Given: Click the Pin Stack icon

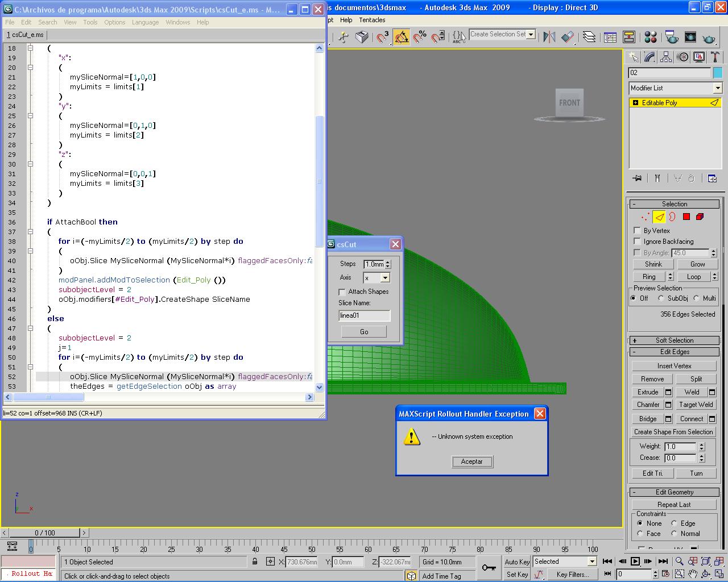Looking at the screenshot, I should coord(637,178).
